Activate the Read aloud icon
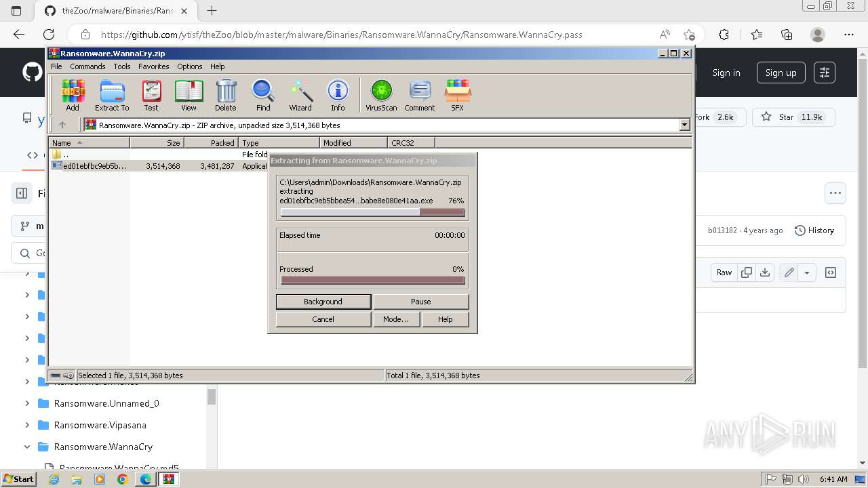Viewport: 868px width, 488px height. tap(665, 35)
